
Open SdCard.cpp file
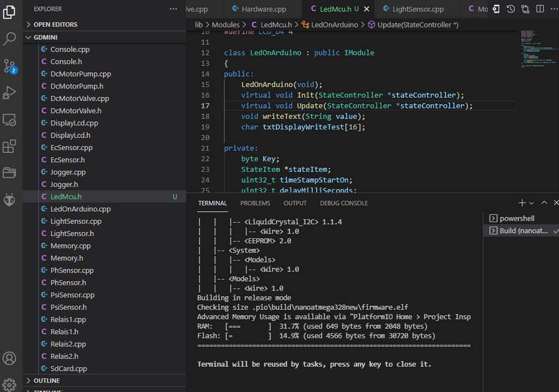click(105, 368)
